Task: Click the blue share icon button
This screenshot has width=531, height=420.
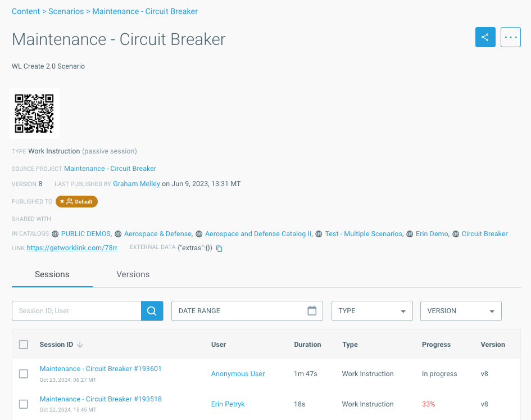Action: click(485, 38)
